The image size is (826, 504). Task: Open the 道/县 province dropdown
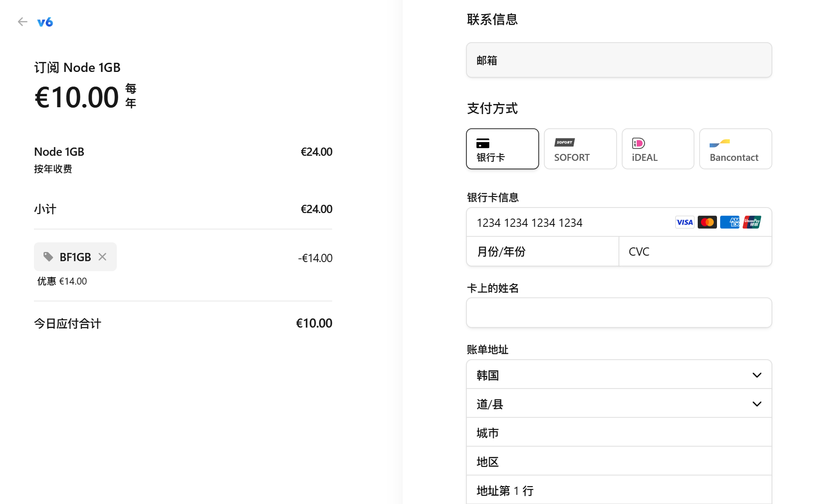click(619, 404)
